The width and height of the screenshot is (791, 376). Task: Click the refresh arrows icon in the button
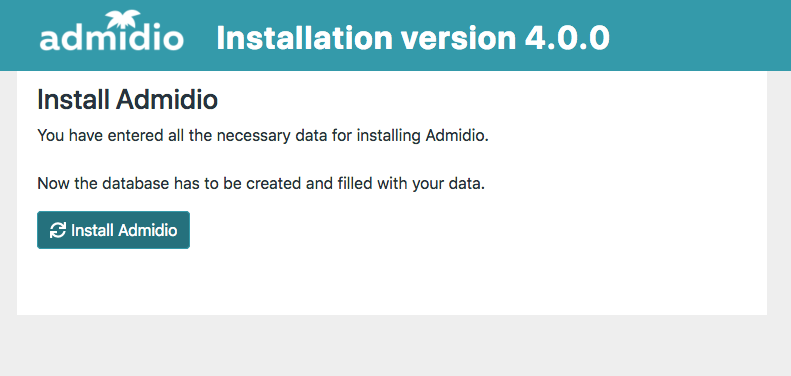point(58,231)
